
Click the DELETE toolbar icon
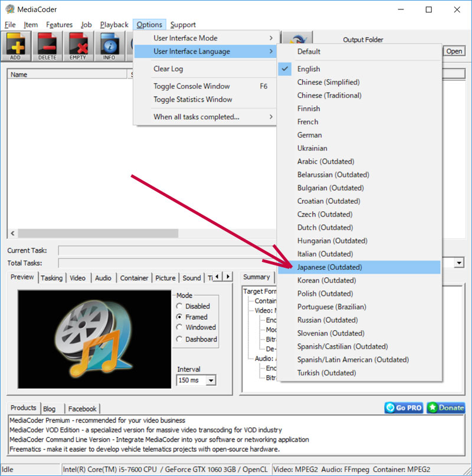point(47,46)
